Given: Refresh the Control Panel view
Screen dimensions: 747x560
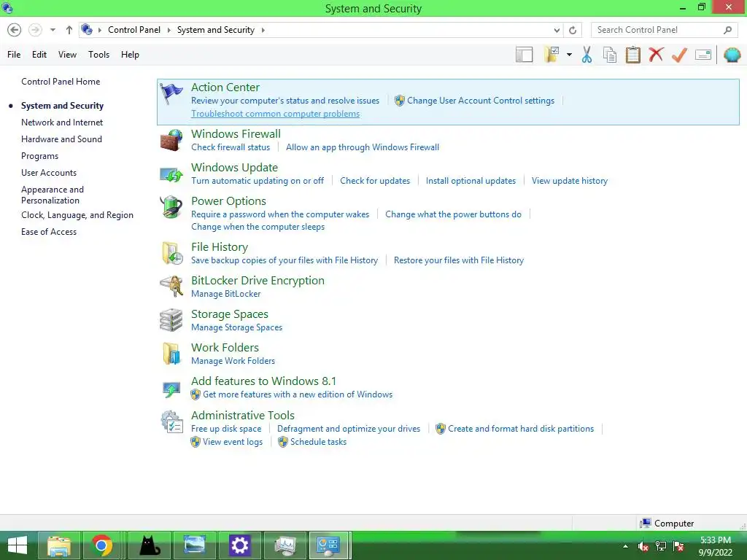Looking at the screenshot, I should pos(573,30).
